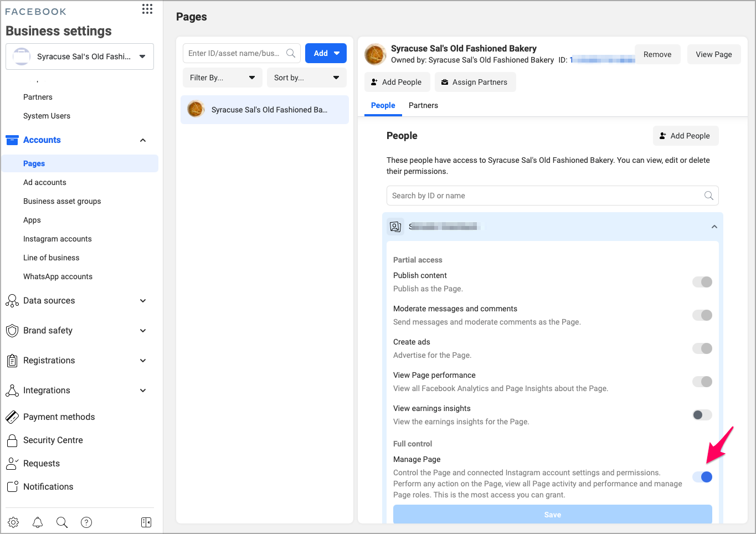The width and height of the screenshot is (756, 534).
Task: Click the search magnifier at sidebar bottom
Action: pyautogui.click(x=62, y=522)
